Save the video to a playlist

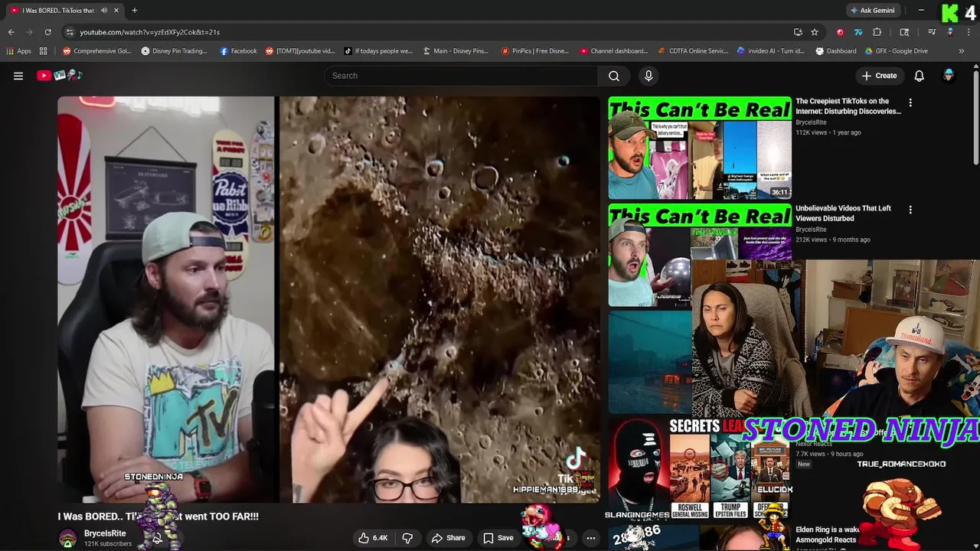[x=498, y=538]
